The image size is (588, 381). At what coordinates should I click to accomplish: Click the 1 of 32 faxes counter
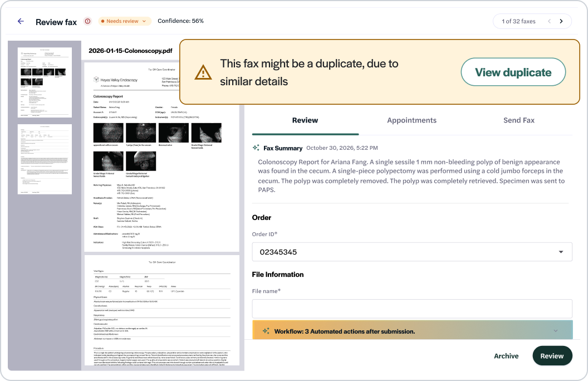(518, 21)
